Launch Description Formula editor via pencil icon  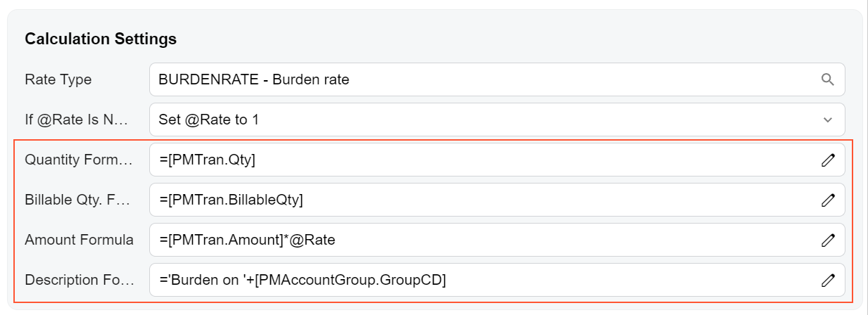(x=827, y=281)
